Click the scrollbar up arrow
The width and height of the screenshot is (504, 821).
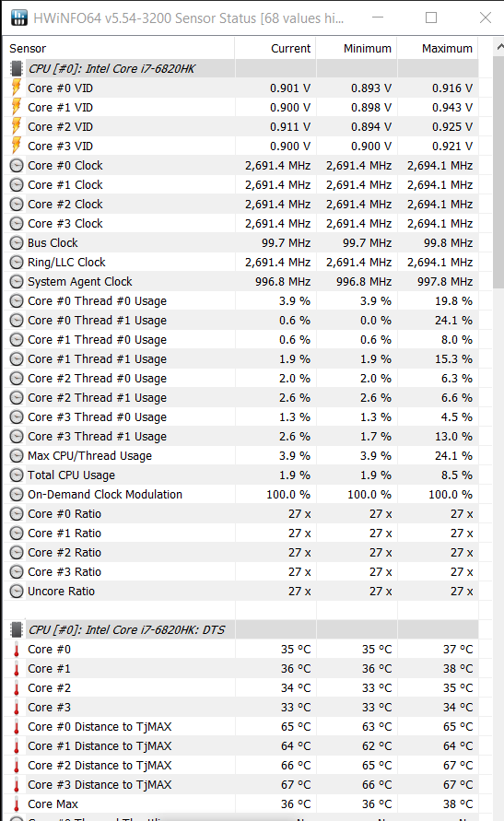[x=498, y=48]
